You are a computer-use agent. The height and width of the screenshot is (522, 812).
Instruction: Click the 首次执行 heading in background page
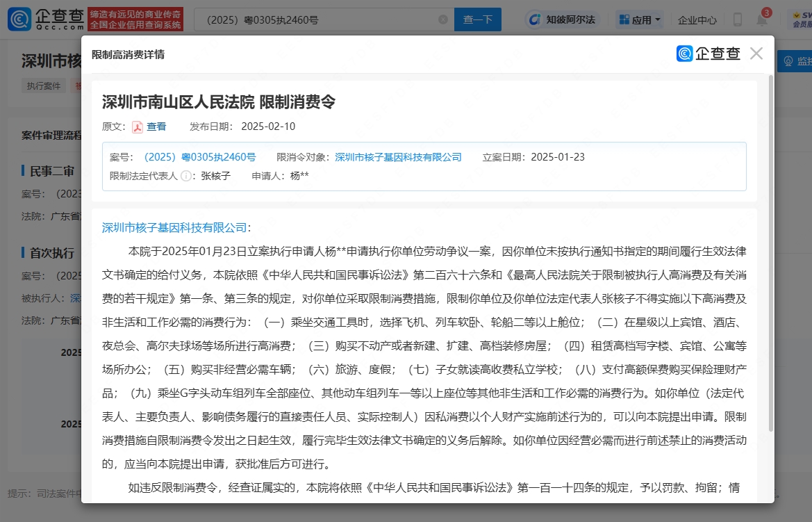52,253
